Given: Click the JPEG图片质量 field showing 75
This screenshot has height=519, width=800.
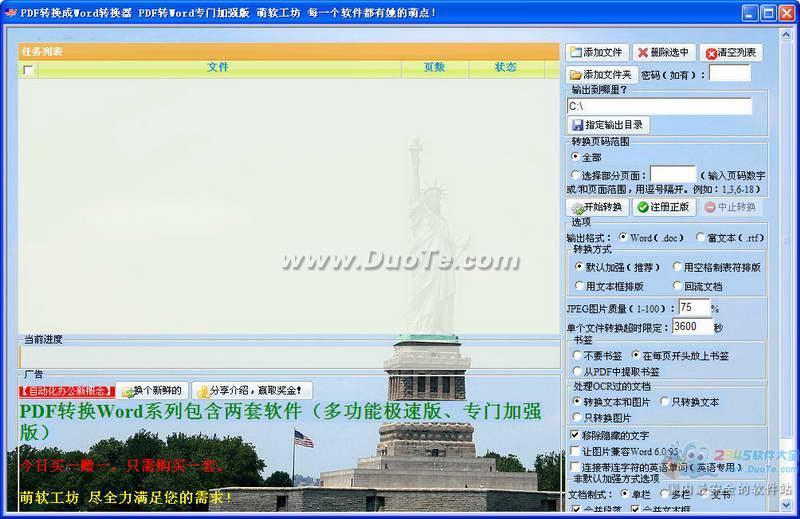Looking at the screenshot, I should pos(694,308).
